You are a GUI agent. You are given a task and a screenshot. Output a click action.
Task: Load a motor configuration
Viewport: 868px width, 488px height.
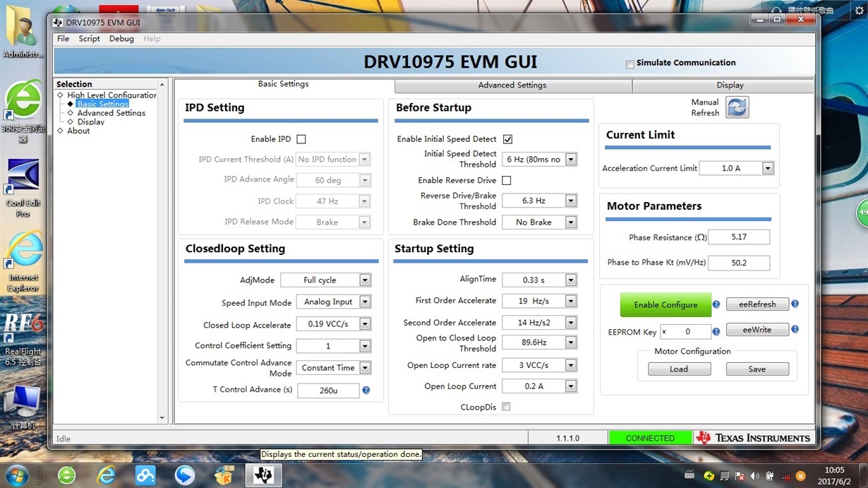679,369
